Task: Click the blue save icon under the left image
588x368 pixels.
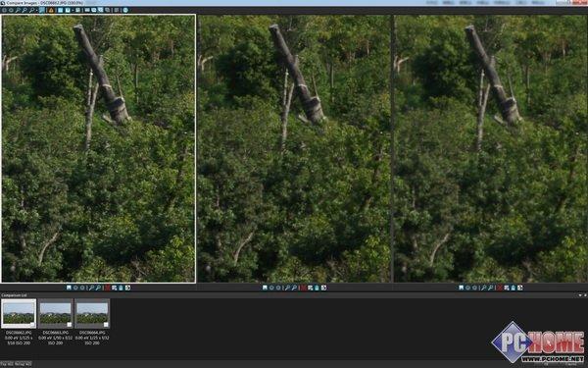Action: (69, 288)
